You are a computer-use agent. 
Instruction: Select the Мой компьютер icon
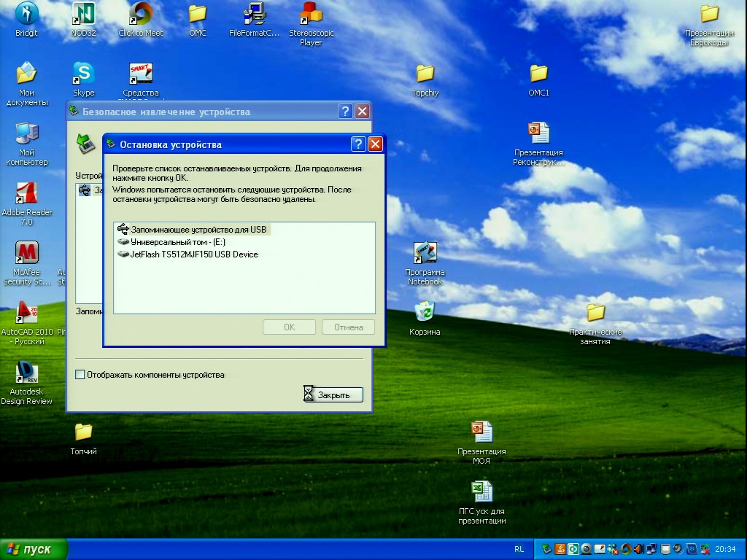[27, 144]
